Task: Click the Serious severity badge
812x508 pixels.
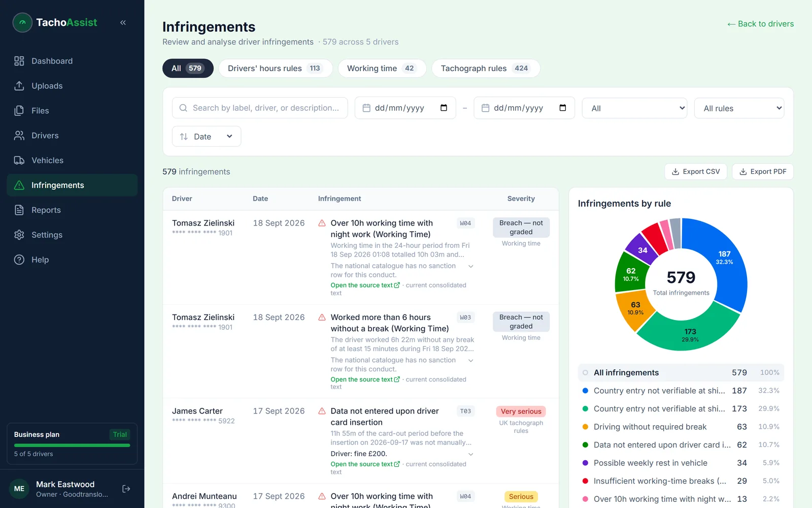Action: [x=521, y=497]
